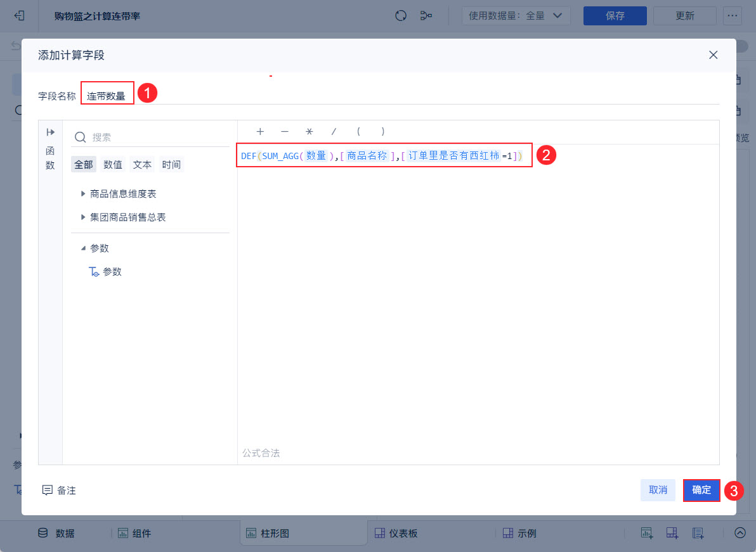Click the 数据 tab label in bottom bar
756x552 pixels.
(65, 533)
